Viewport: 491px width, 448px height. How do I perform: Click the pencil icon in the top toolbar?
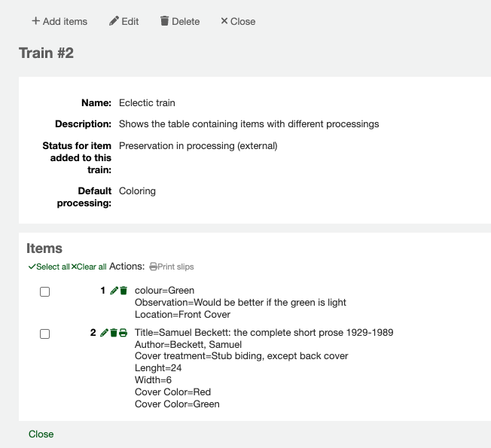tap(114, 21)
